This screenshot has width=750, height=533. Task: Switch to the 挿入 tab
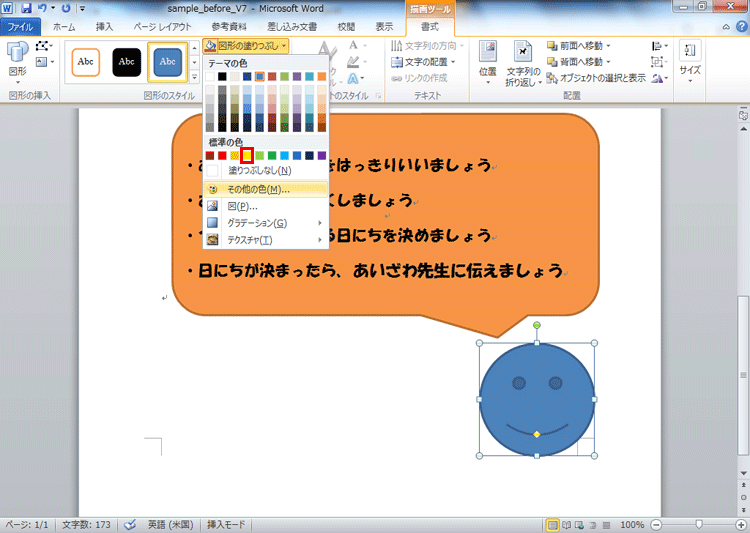(104, 27)
